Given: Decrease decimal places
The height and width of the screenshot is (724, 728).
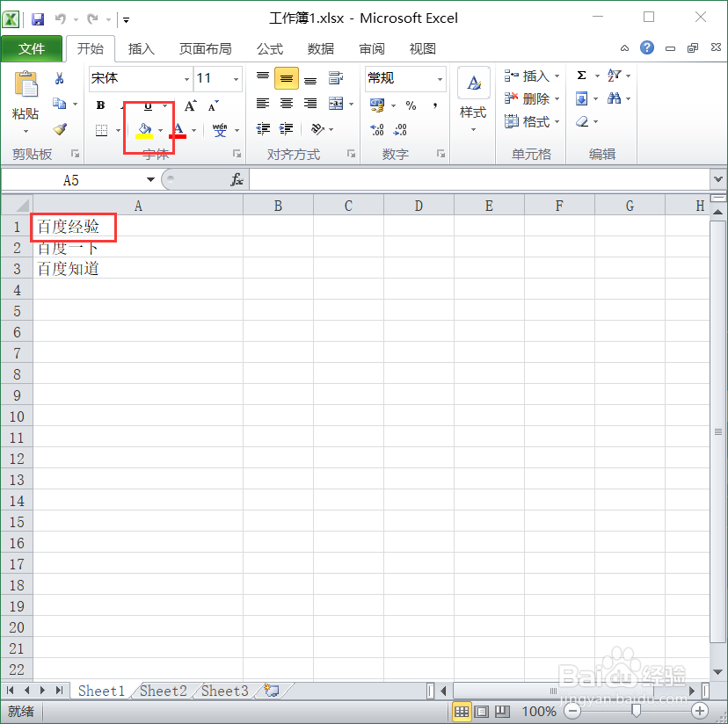Looking at the screenshot, I should [400, 129].
